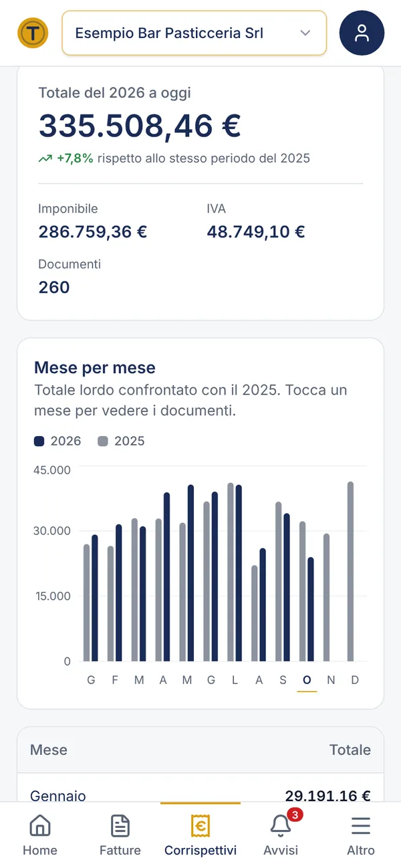This screenshot has height=868, width=401.
Task: Click the Mese per mese heading
Action: [x=95, y=367]
